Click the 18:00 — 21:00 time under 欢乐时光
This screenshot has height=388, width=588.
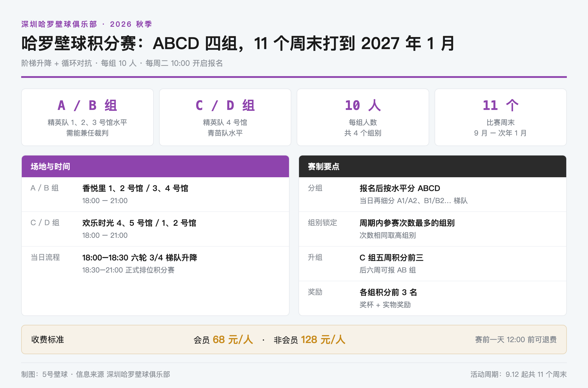[105, 235]
